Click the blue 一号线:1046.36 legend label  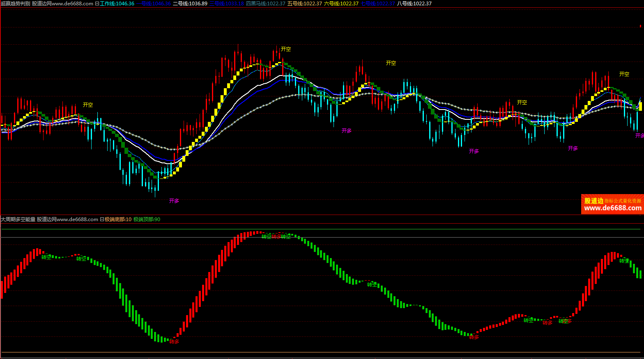(154, 4)
